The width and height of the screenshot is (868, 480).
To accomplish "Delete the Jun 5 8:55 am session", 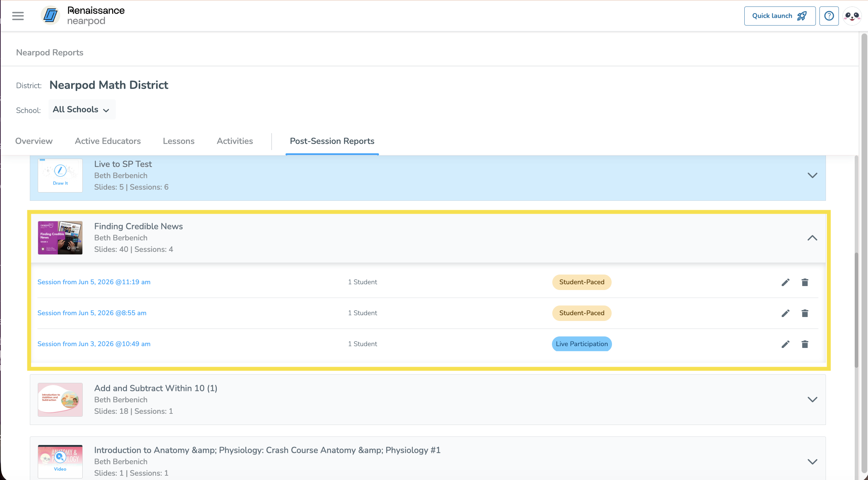I will [x=805, y=313].
